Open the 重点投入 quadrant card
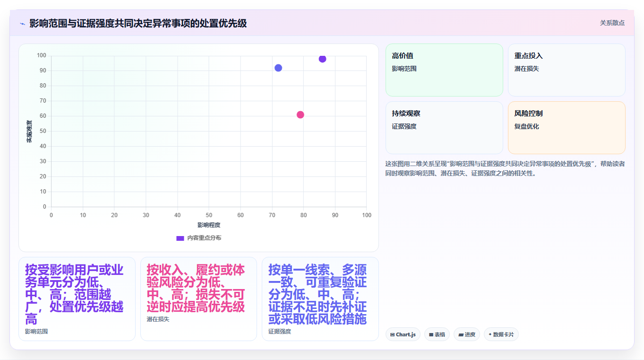644x360 pixels. 567,70
